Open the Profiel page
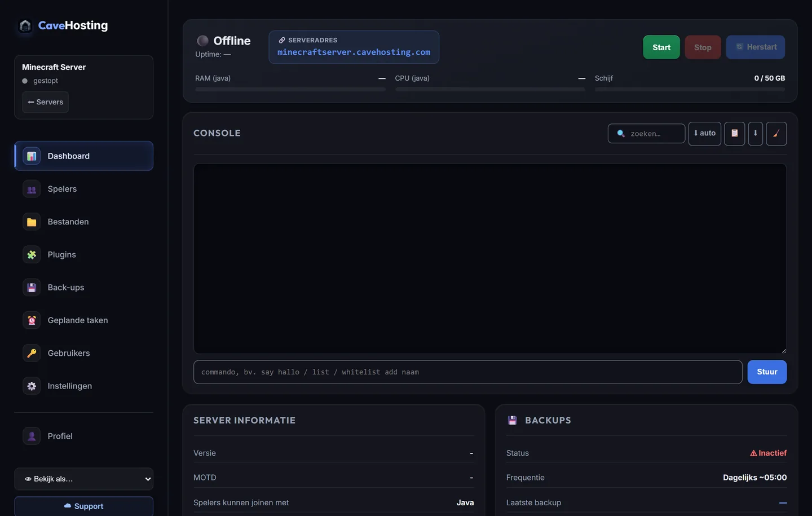 point(83,436)
